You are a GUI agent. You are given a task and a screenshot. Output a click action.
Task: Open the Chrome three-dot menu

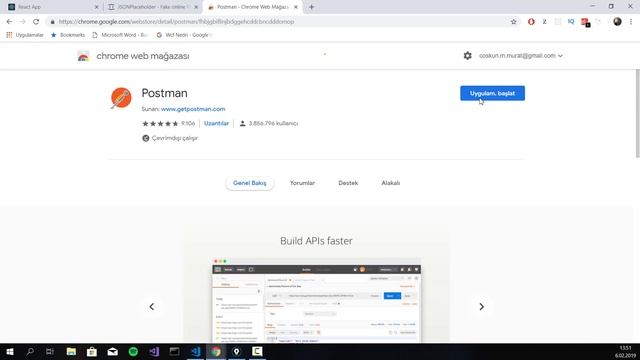click(x=631, y=22)
